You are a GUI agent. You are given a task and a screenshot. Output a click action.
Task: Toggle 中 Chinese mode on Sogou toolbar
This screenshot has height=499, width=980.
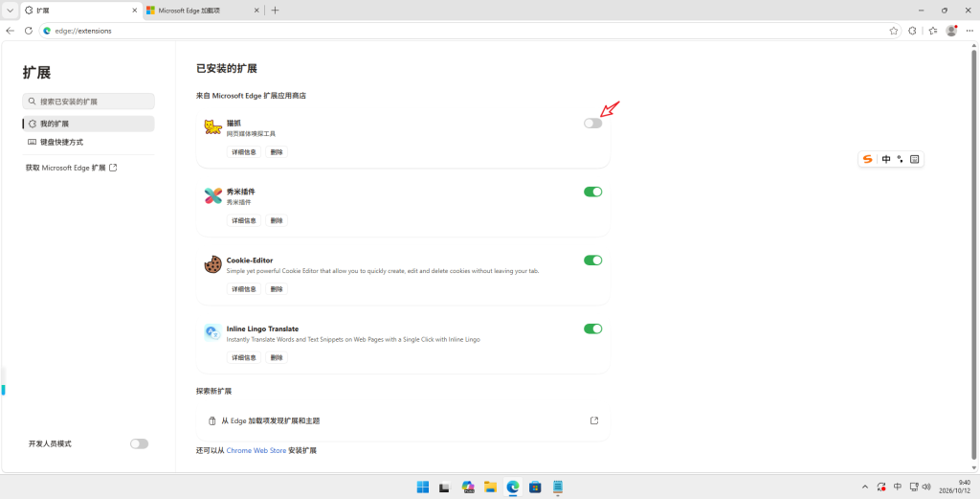tap(886, 159)
